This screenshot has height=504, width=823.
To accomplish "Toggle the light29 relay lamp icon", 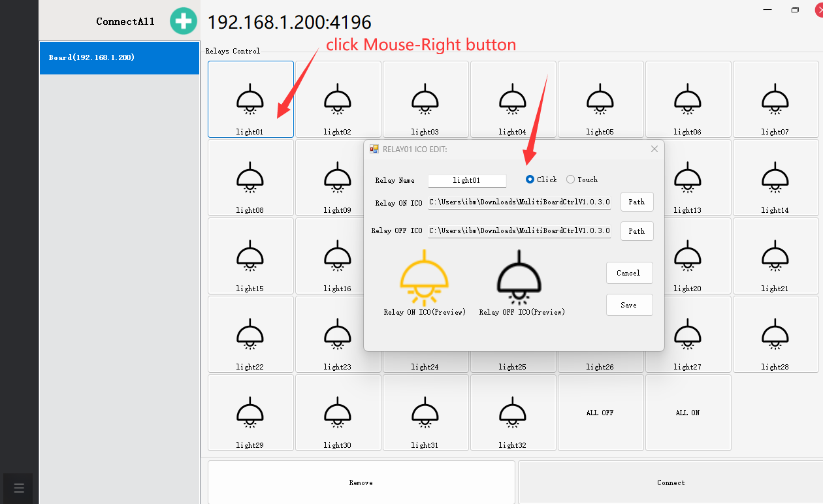I will click(250, 413).
